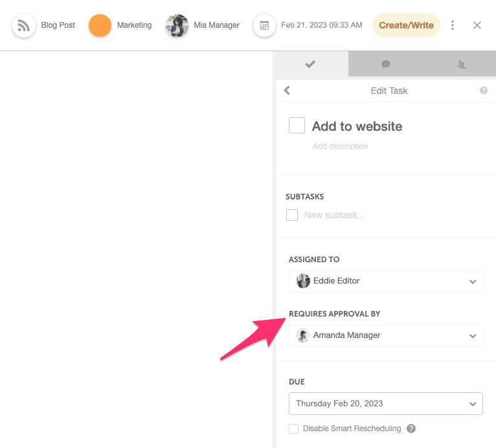Enable Disable Smart Rescheduling checkbox
Screen dimensions: 496x448
click(294, 429)
